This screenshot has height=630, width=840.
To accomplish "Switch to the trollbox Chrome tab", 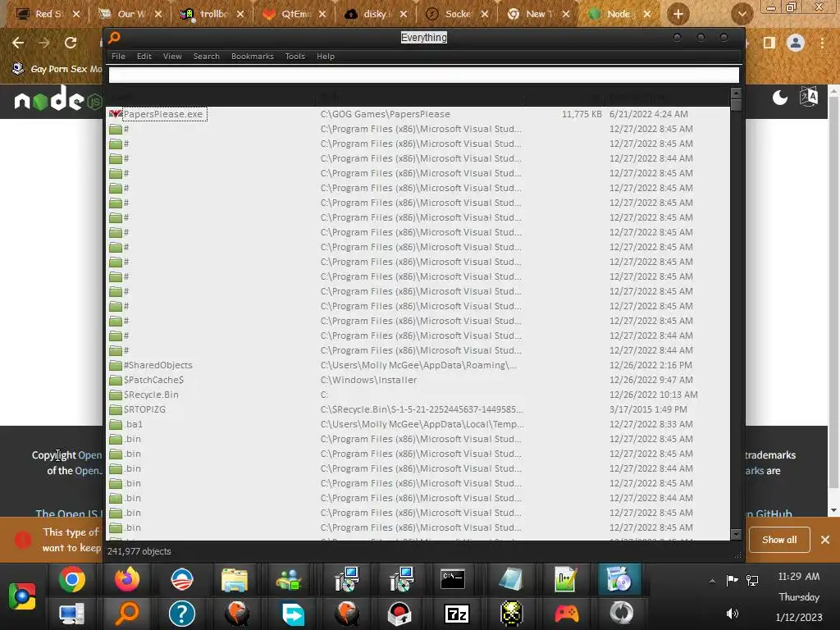I will [212, 14].
